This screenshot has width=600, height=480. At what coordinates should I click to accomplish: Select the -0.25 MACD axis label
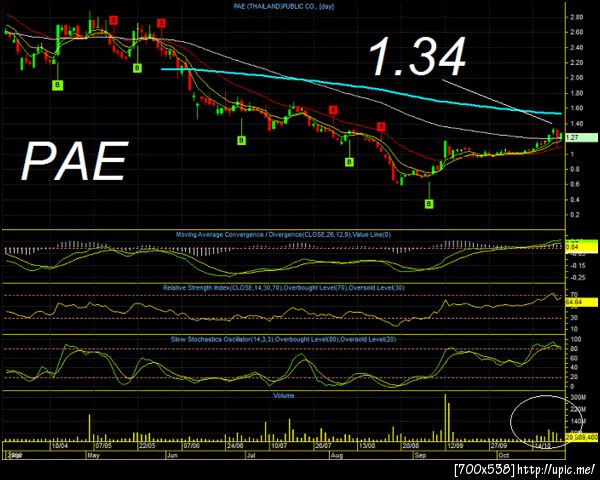click(576, 278)
